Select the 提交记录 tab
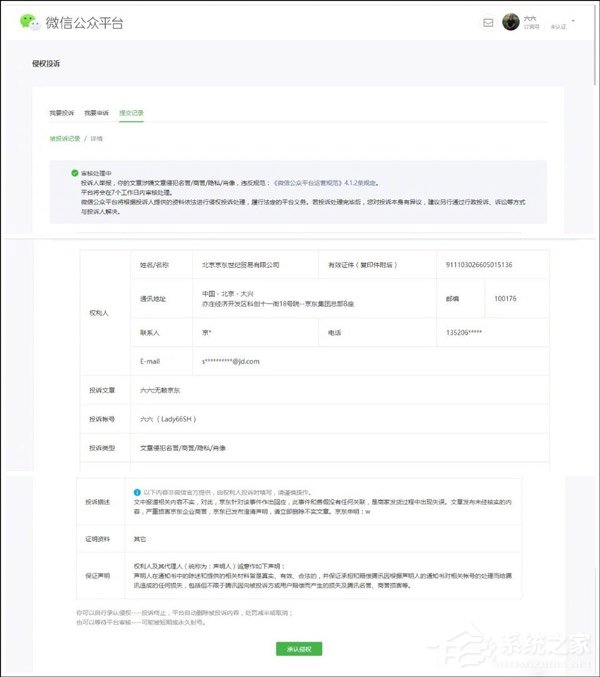The image size is (600, 677). (131, 113)
